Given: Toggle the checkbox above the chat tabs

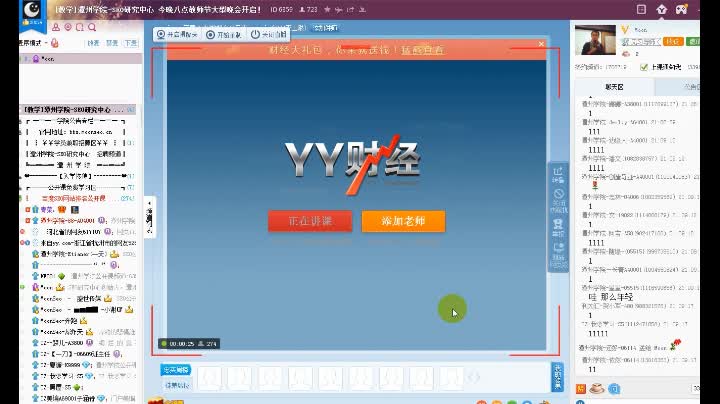Looking at the screenshot, I should pyautogui.click(x=644, y=67).
